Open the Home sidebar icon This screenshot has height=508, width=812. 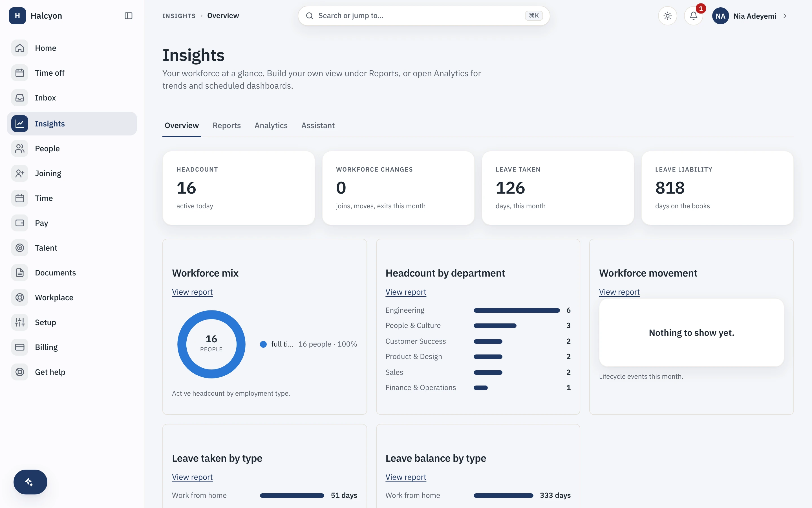click(x=19, y=48)
